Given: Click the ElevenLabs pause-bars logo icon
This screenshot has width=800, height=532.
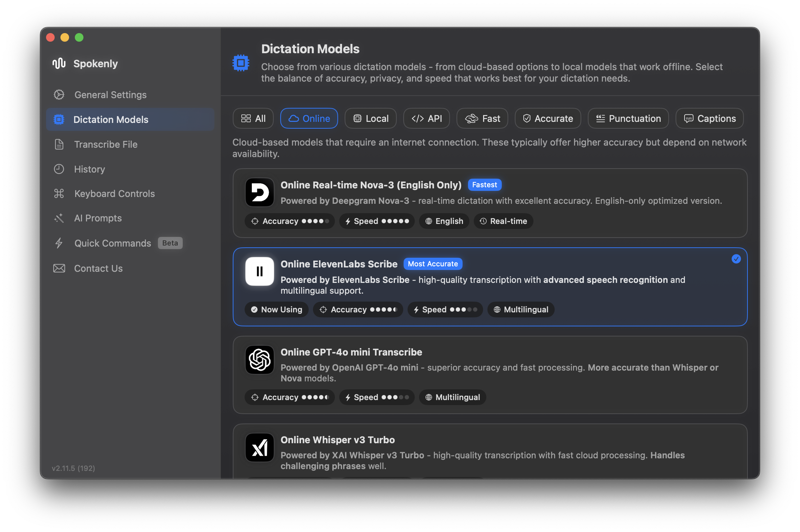Looking at the screenshot, I should coord(259,271).
